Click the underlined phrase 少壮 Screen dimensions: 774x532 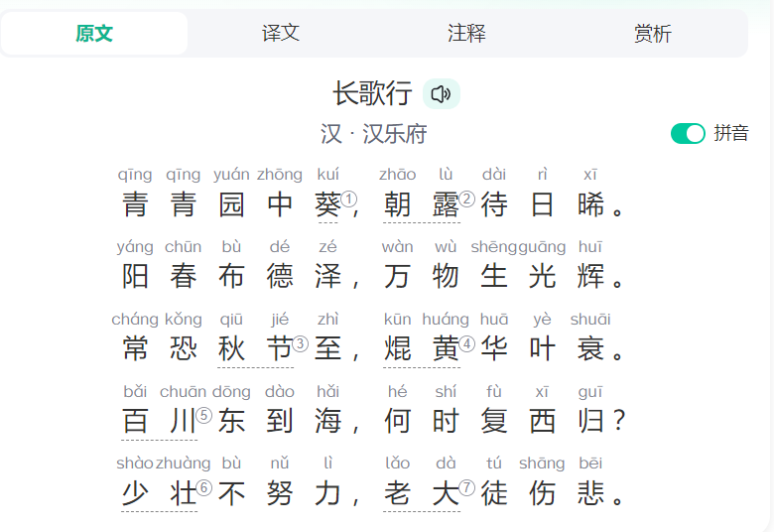pyautogui.click(x=159, y=493)
